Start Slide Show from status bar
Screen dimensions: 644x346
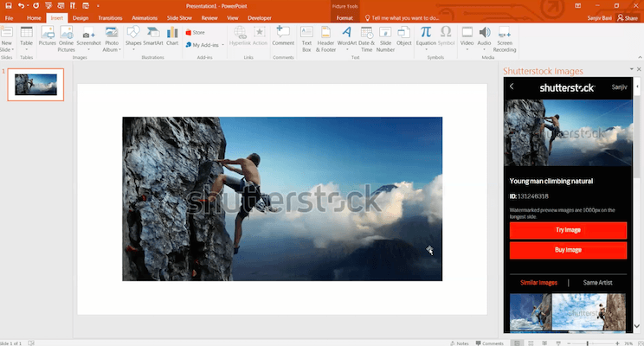[x=558, y=343]
